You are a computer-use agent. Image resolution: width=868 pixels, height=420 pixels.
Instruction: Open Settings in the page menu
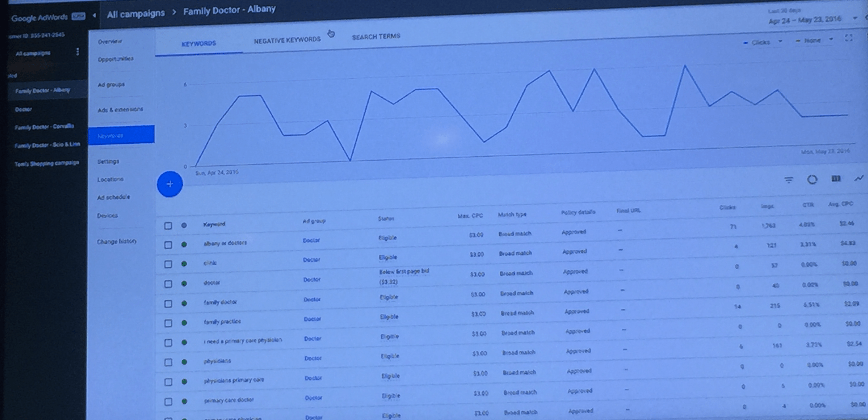108,161
